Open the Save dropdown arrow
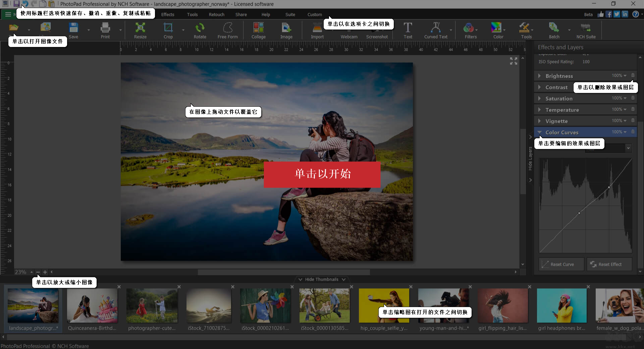This screenshot has height=349, width=644. 89,30
